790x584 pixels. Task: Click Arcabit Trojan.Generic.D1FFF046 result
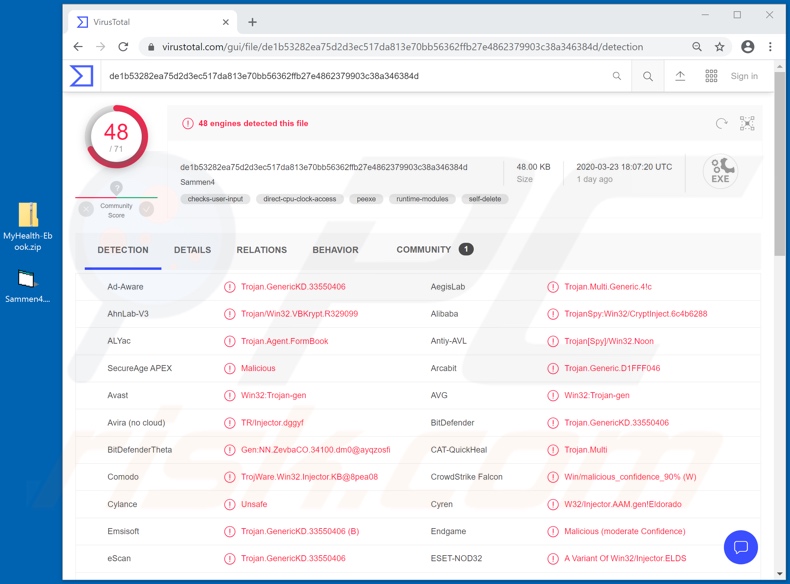pos(612,368)
